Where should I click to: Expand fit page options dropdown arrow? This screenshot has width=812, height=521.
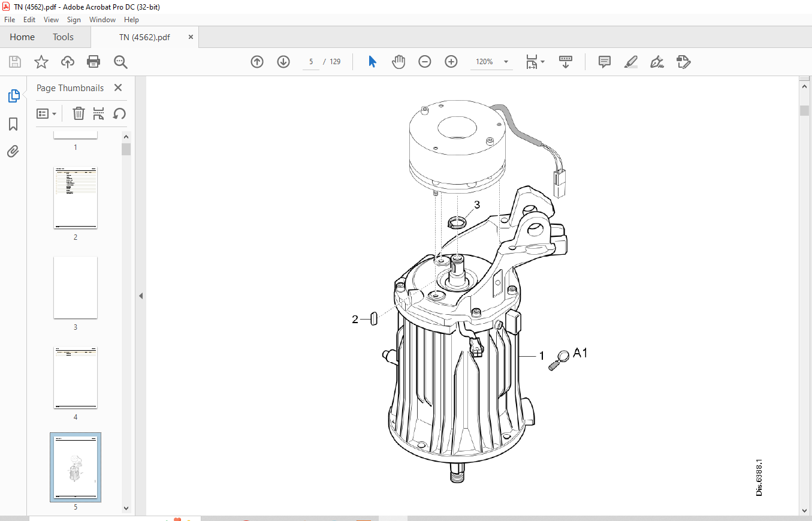pos(542,62)
